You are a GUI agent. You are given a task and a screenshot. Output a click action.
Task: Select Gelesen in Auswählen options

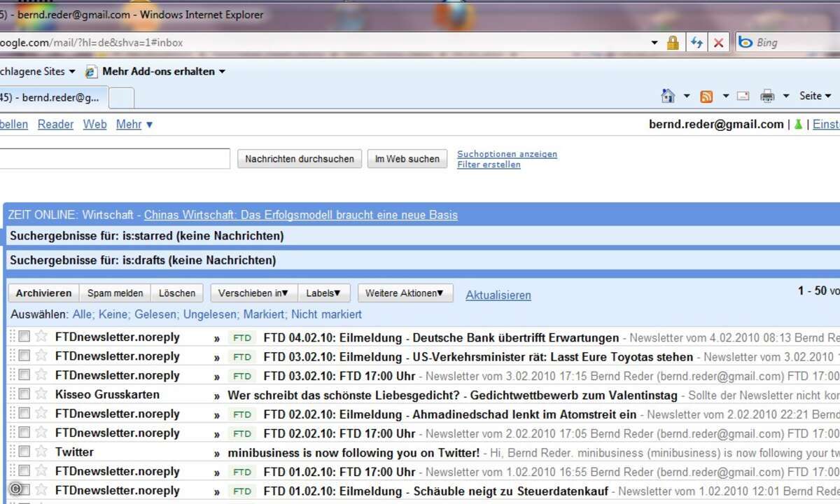click(x=156, y=314)
